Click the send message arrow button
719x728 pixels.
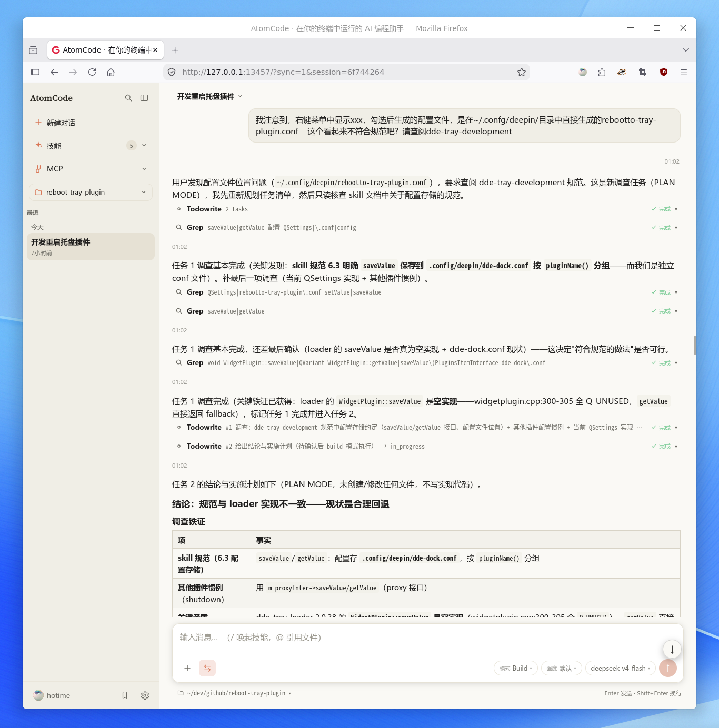(668, 668)
